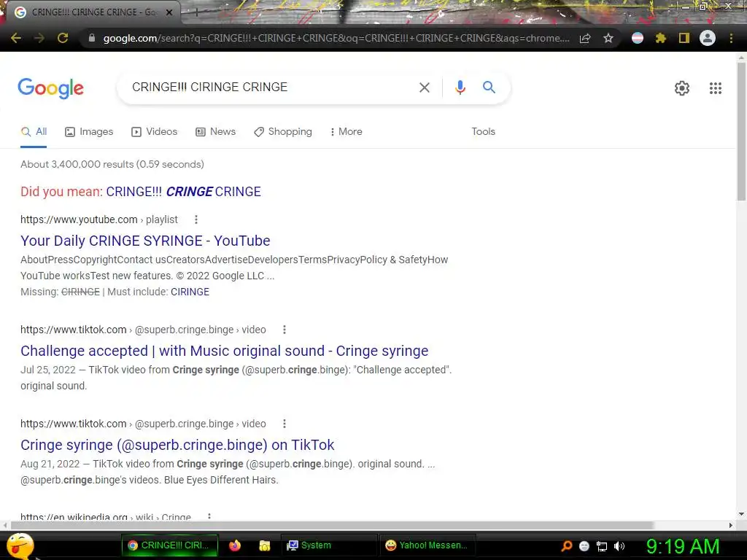Bookmark this page with the star icon
This screenshot has width=747, height=560.
click(608, 38)
